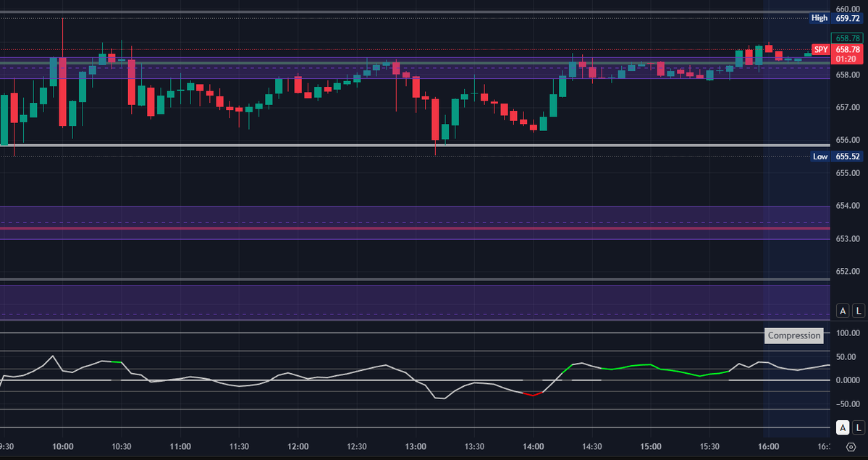868x460 pixels.
Task: Click the 01:20 candle countdown timer
Action: 847,58
